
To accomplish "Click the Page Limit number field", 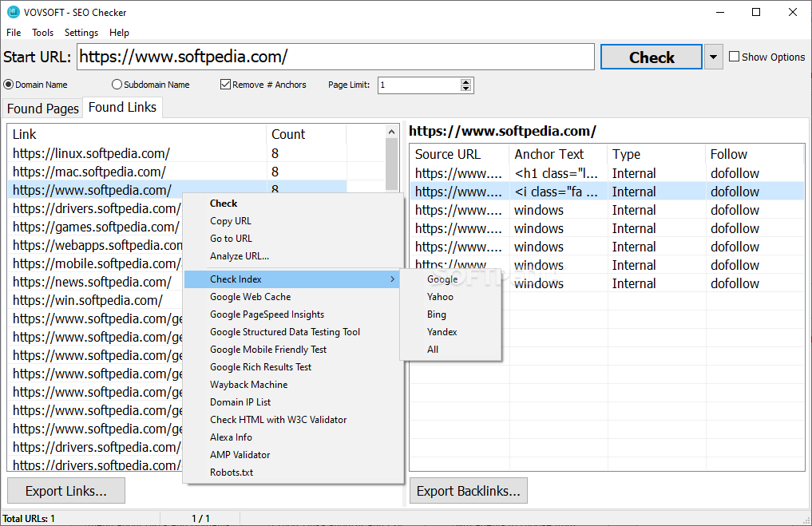I will [x=419, y=85].
